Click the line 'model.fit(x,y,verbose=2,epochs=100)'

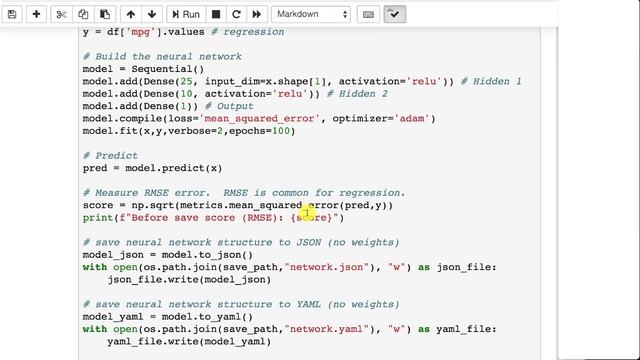pyautogui.click(x=189, y=131)
